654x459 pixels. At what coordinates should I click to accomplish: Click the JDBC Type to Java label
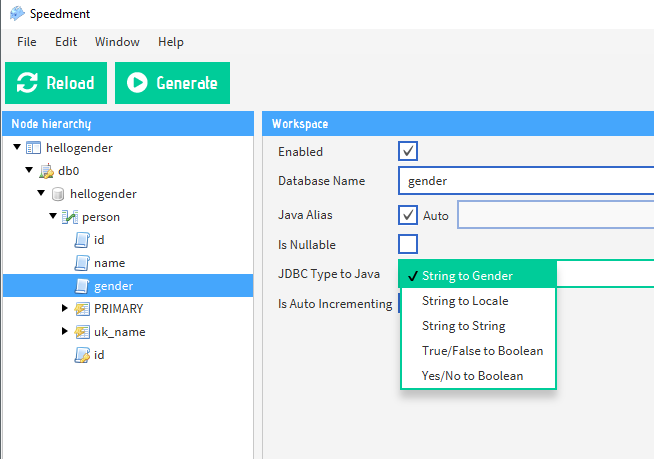[x=329, y=274]
